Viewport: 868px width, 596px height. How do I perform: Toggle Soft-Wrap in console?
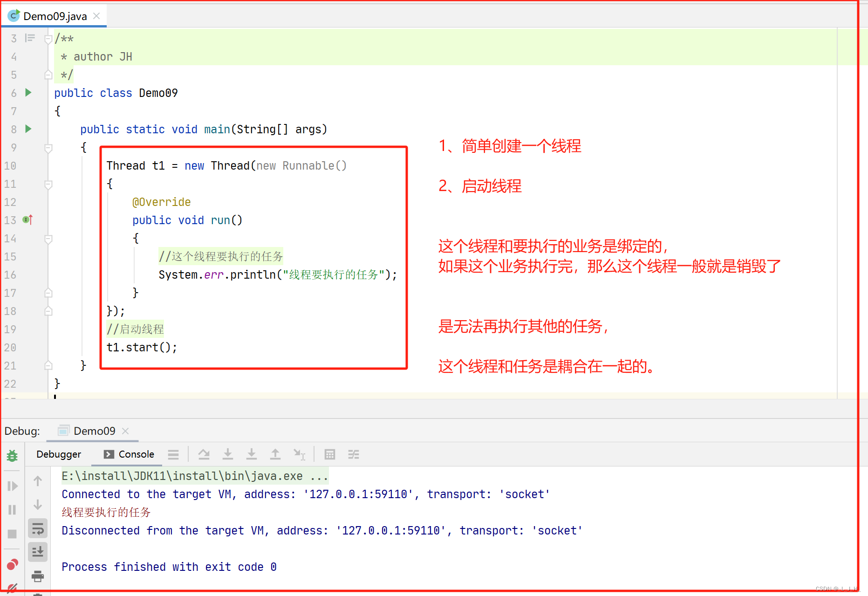point(38,529)
